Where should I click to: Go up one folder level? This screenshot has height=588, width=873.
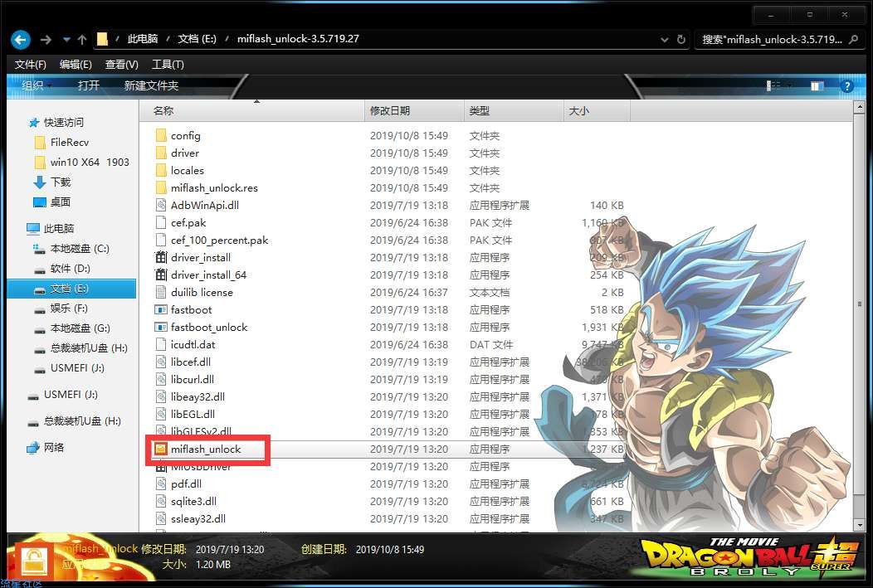82,40
